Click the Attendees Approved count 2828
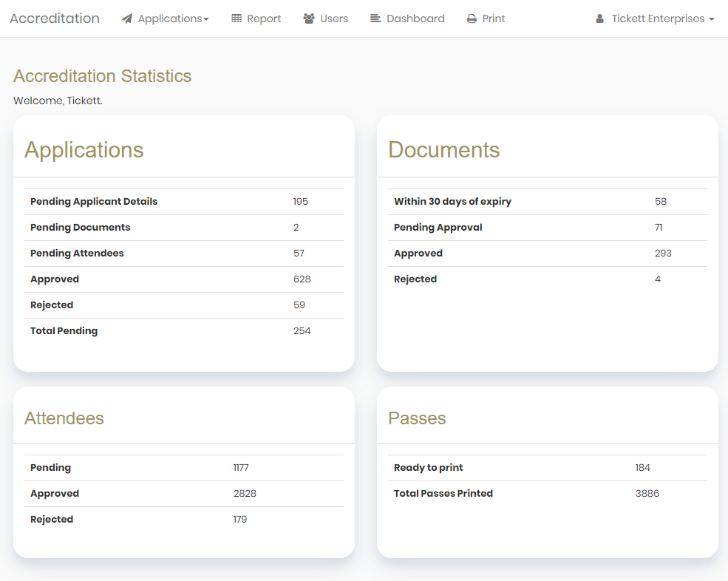The width and height of the screenshot is (728, 581). point(245,494)
